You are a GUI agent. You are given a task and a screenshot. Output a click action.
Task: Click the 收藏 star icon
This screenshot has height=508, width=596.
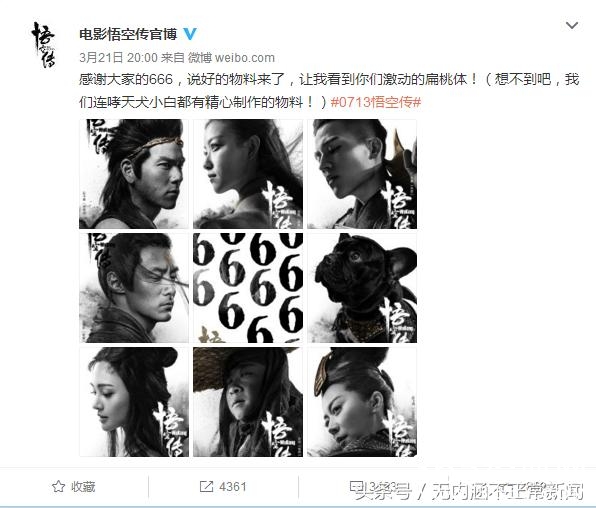coord(59,486)
